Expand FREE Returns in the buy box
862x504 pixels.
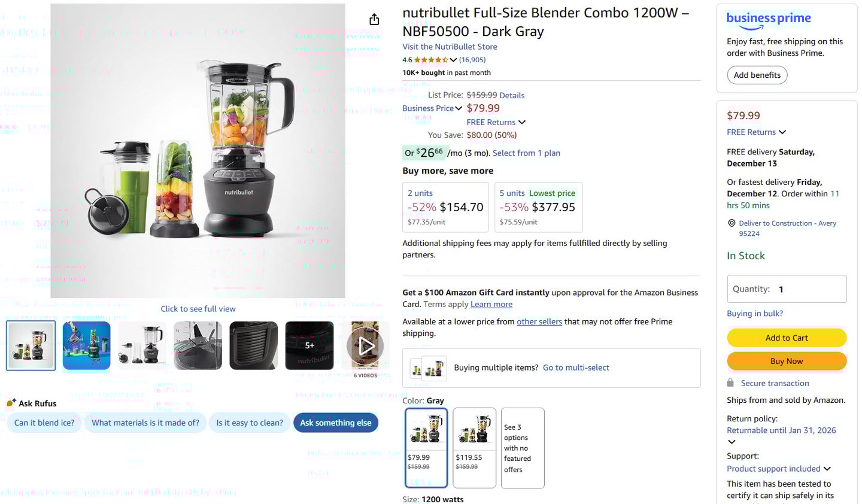click(782, 132)
